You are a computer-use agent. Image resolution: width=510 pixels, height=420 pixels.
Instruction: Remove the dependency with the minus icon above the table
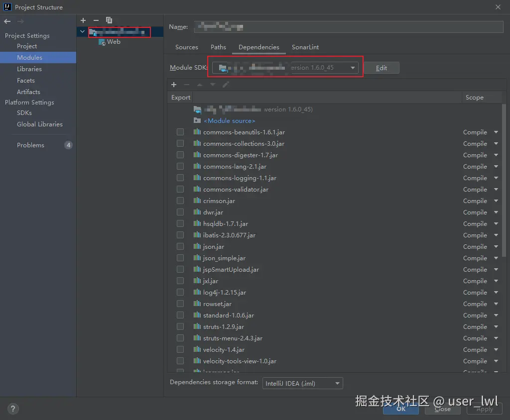tap(187, 85)
